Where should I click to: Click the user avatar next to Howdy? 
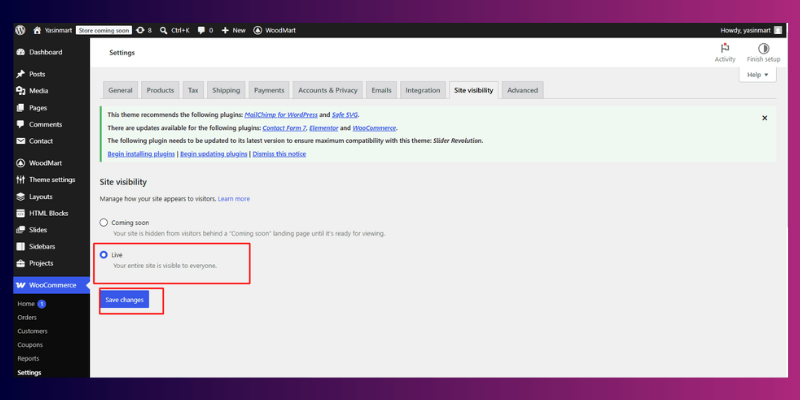[x=778, y=30]
